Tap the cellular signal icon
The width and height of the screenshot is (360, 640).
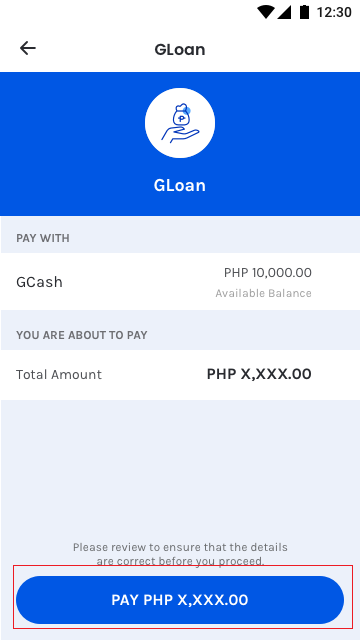(x=284, y=12)
